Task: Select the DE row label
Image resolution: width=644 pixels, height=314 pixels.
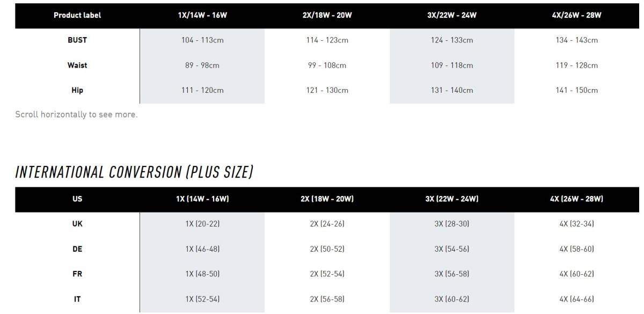Action: pos(77,249)
